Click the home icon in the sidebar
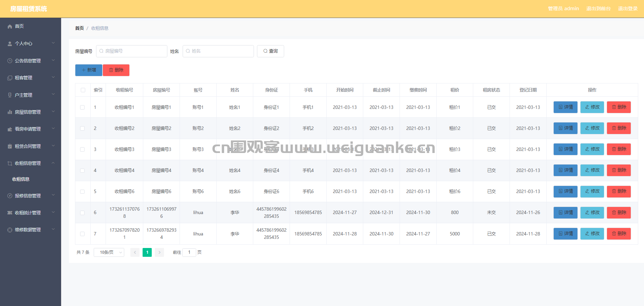644x306 pixels. 10,26
